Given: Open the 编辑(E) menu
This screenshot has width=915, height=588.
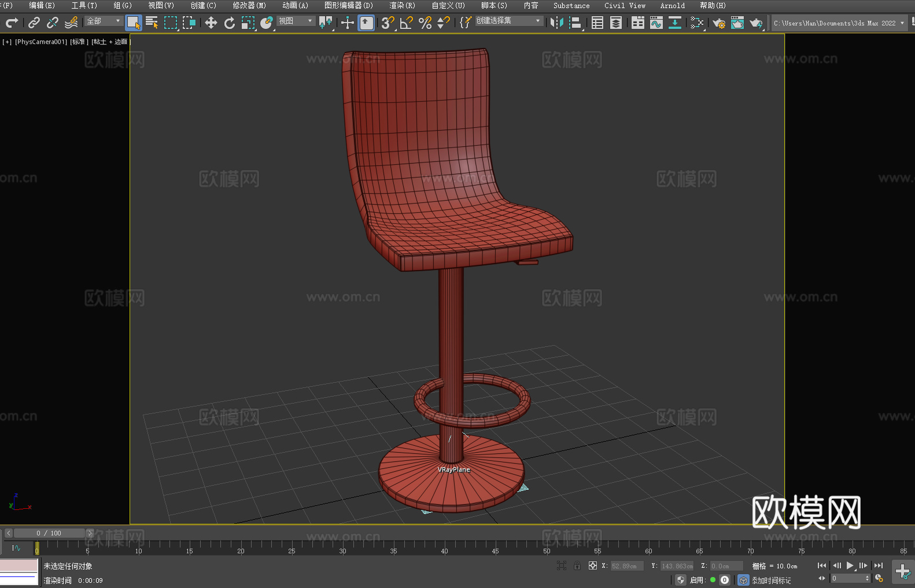Looking at the screenshot, I should [x=42, y=5].
